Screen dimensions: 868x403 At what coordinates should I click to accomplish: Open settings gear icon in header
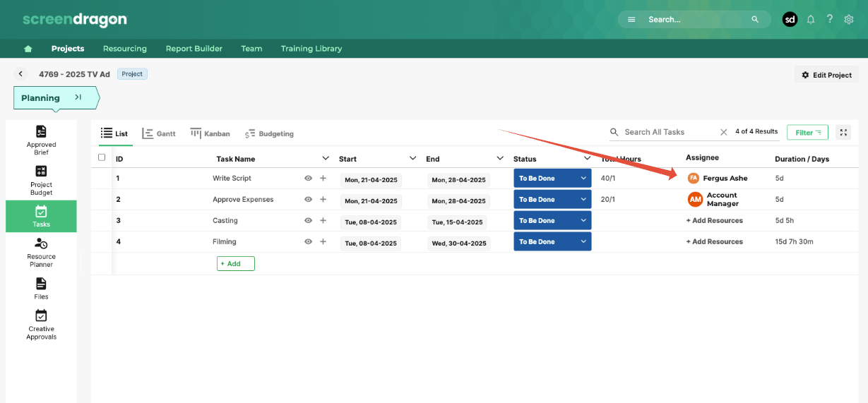pos(849,20)
